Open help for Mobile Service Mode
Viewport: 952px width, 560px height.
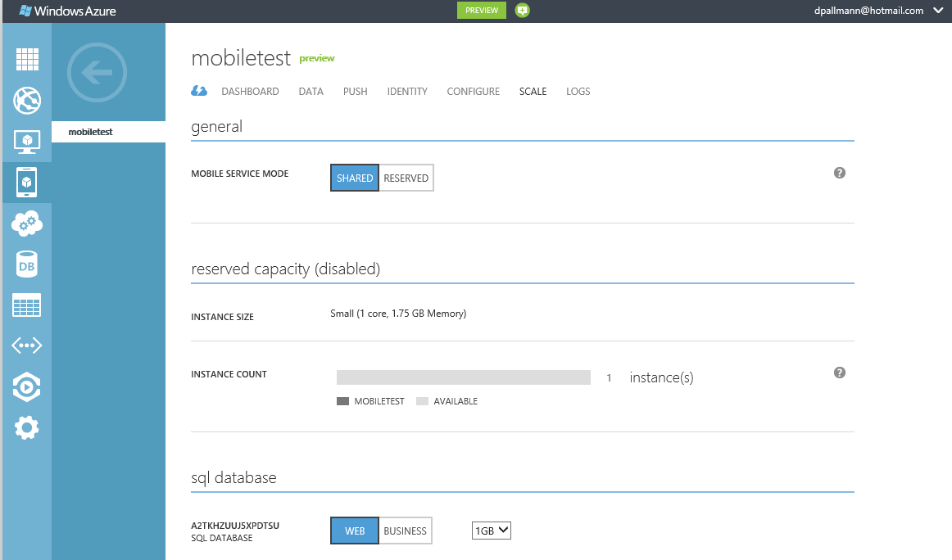coord(840,173)
